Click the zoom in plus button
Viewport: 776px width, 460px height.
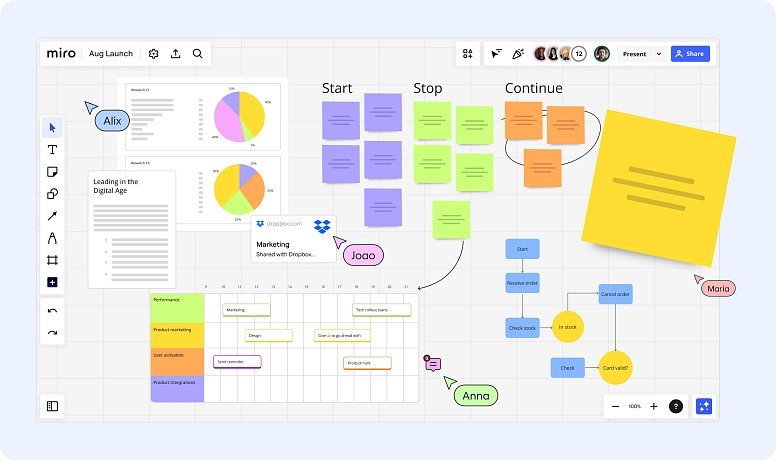pyautogui.click(x=654, y=406)
